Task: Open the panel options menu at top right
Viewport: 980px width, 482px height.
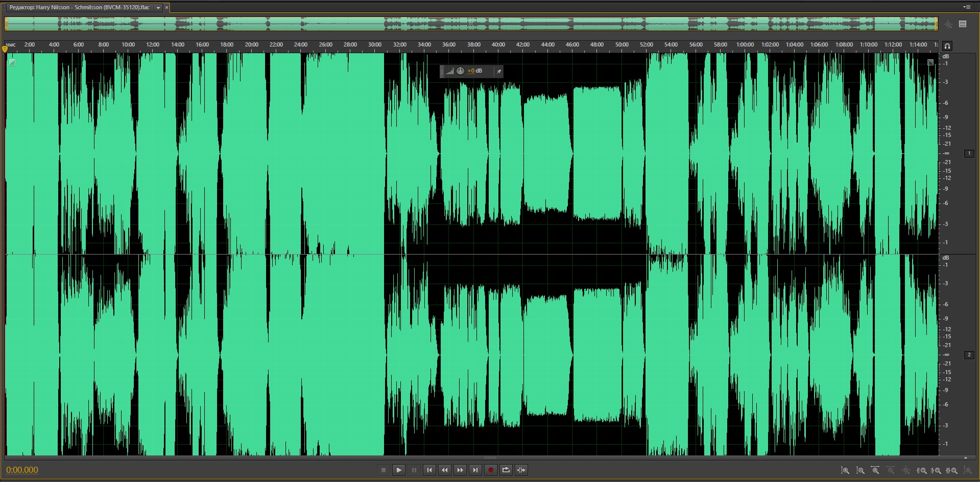Action: (x=966, y=7)
